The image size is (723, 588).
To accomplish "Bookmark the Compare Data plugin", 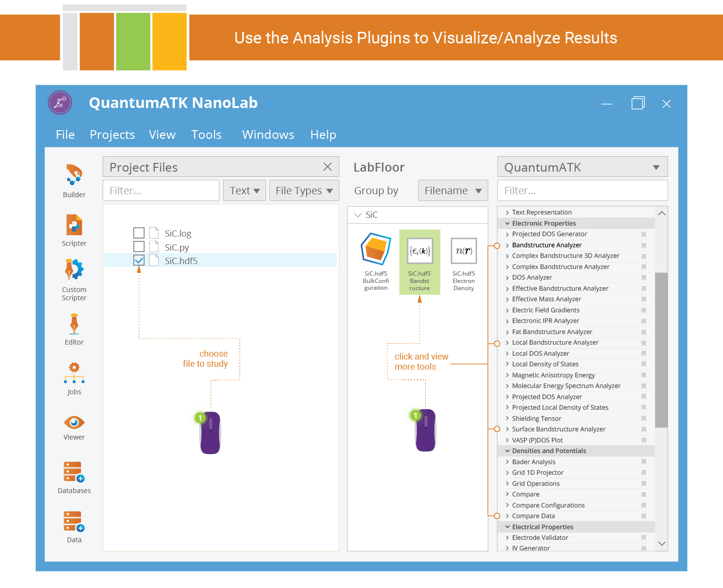I will pyautogui.click(x=643, y=516).
